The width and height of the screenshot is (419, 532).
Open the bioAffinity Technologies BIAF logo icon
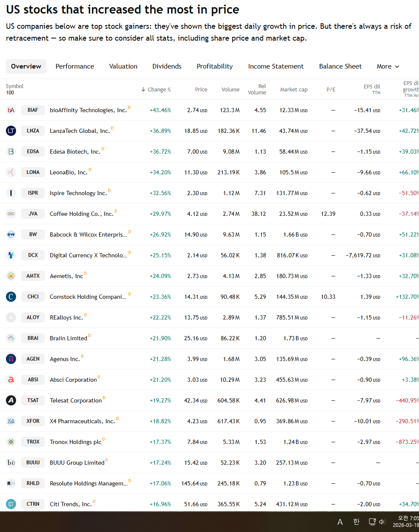tap(11, 110)
